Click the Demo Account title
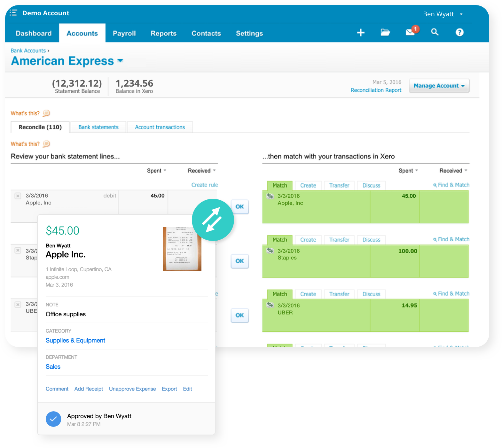This screenshot has height=448, width=502. 46,13
